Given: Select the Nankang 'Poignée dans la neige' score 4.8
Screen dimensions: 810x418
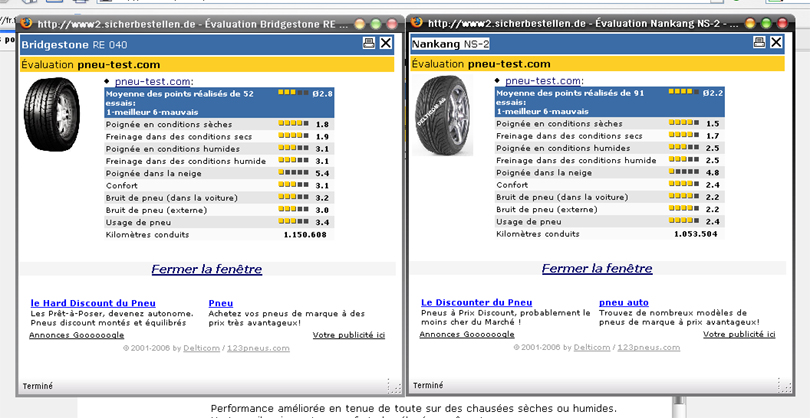Looking at the screenshot, I should 713,173.
